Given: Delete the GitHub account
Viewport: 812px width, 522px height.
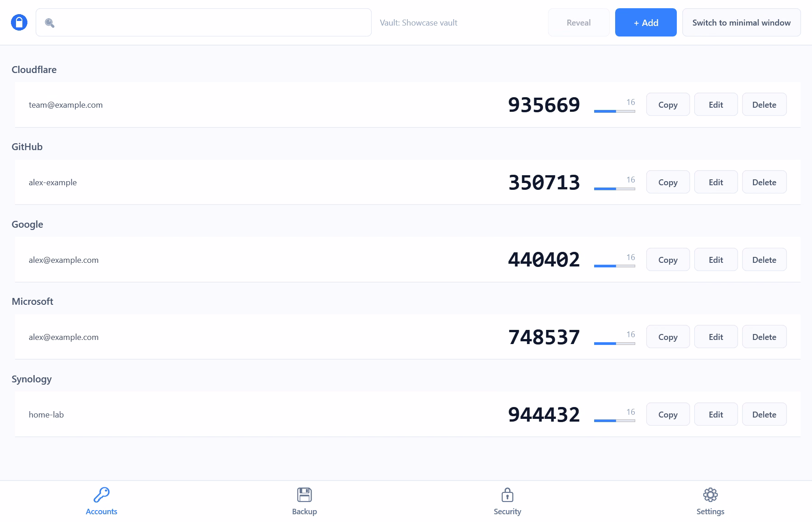Looking at the screenshot, I should click(x=764, y=182).
